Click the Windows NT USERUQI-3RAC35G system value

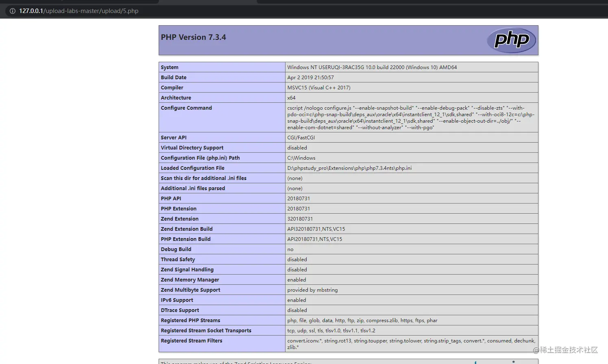[372, 67]
